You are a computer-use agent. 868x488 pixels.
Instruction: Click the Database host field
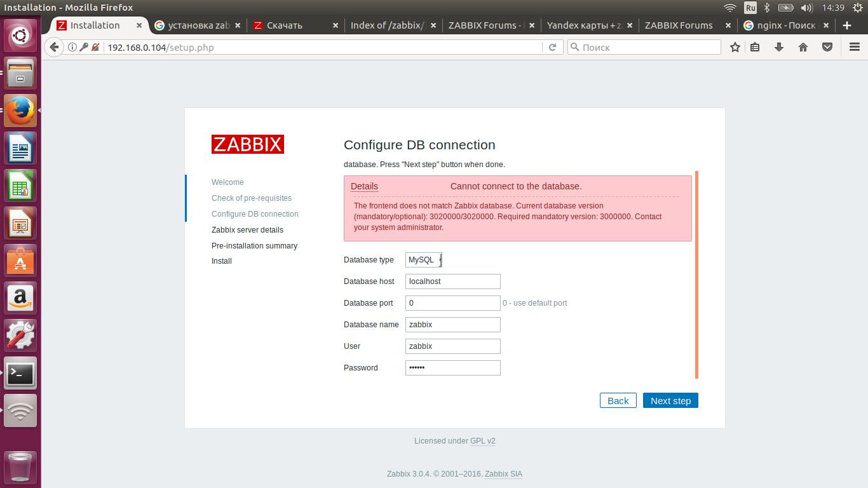(x=453, y=281)
